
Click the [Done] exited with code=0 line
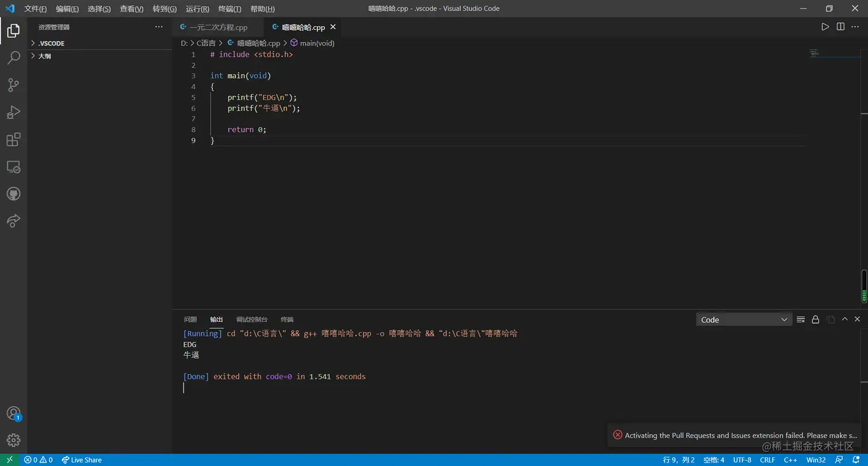(x=274, y=377)
